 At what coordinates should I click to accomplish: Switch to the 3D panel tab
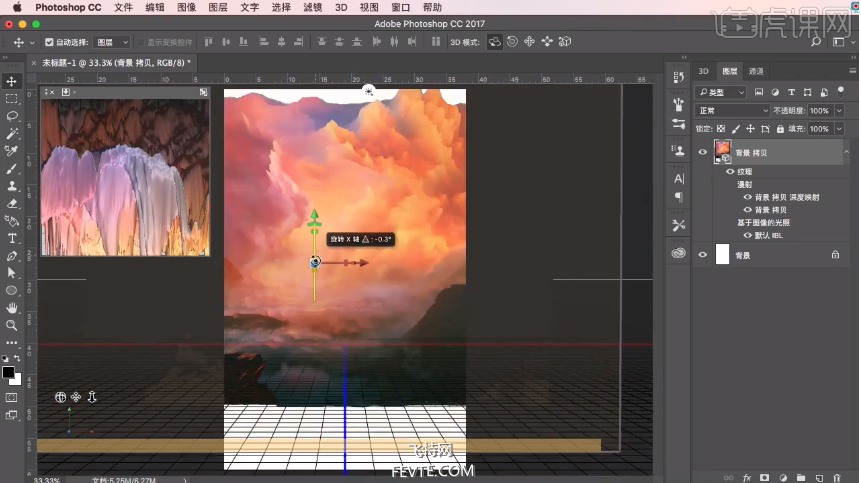coord(703,72)
